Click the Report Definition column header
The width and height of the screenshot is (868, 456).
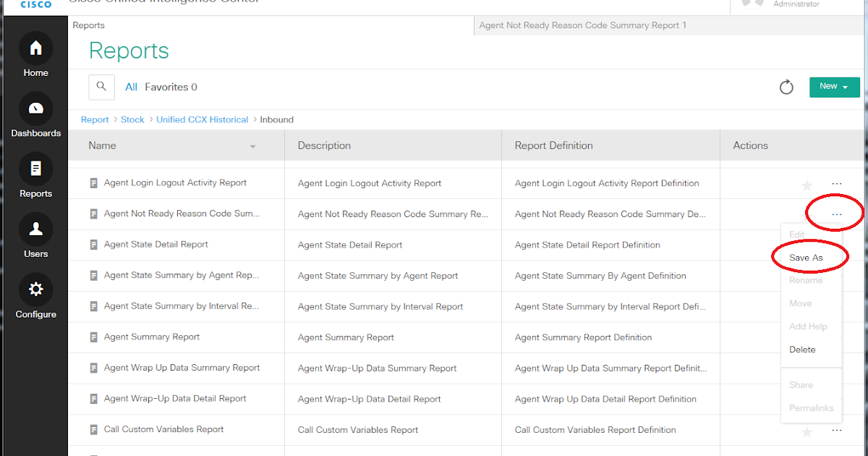pos(553,145)
